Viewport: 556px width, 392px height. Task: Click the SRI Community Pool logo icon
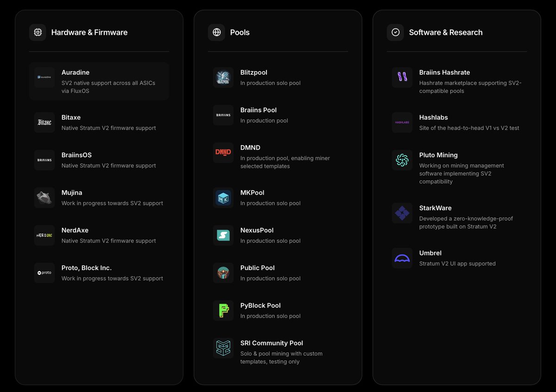coord(223,348)
